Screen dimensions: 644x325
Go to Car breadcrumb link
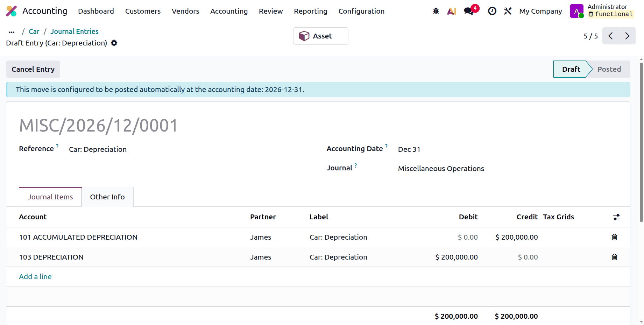tap(34, 31)
